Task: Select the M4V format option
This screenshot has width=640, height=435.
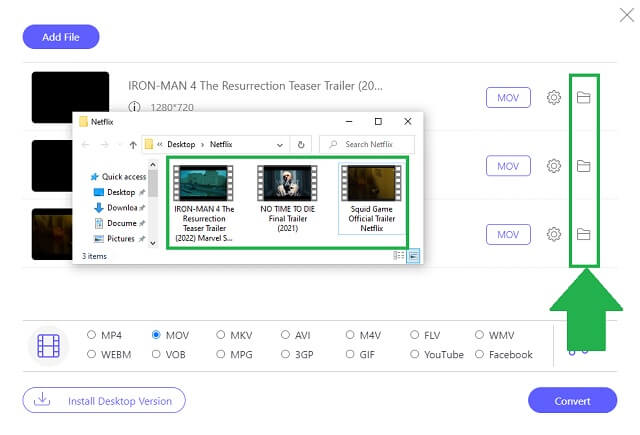Action: click(363, 335)
